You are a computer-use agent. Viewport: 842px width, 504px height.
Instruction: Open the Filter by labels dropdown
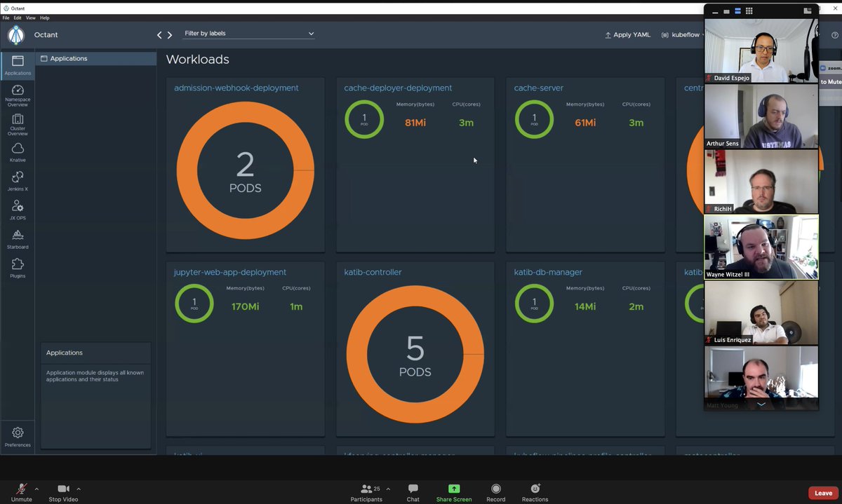click(x=248, y=34)
